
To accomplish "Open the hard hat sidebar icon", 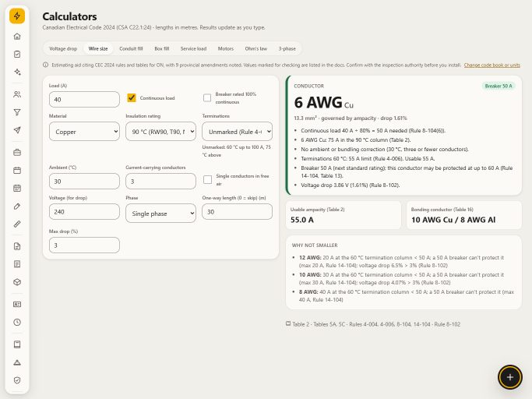I will (17, 362).
